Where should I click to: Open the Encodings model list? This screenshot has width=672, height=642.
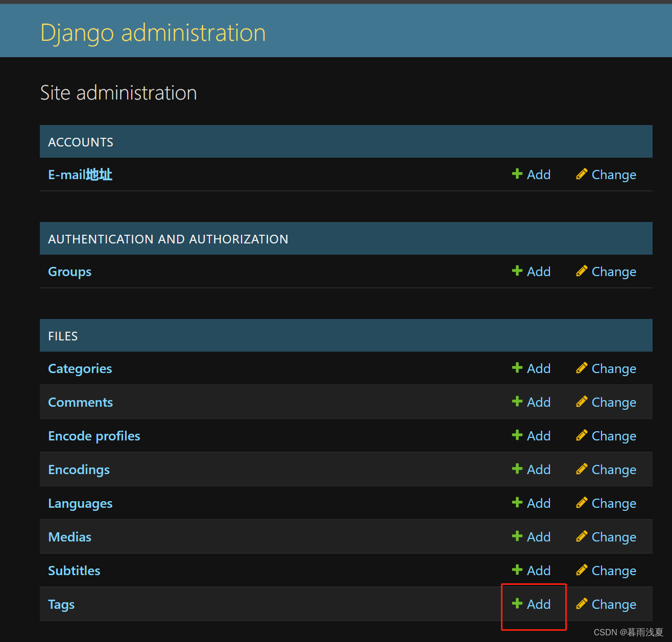pos(79,470)
